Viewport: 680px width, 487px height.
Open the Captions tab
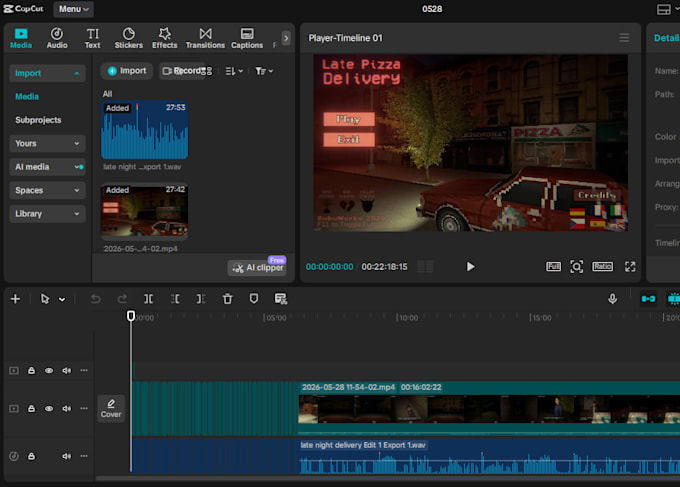[247, 38]
